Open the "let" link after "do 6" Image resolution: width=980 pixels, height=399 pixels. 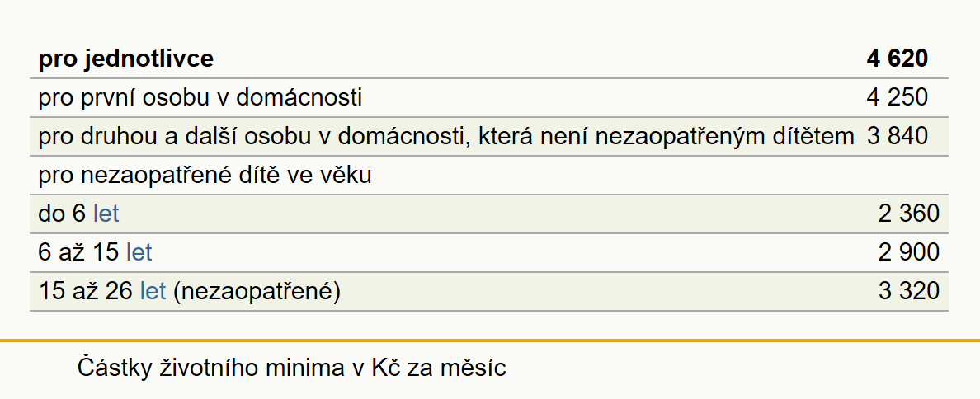pyautogui.click(x=106, y=214)
